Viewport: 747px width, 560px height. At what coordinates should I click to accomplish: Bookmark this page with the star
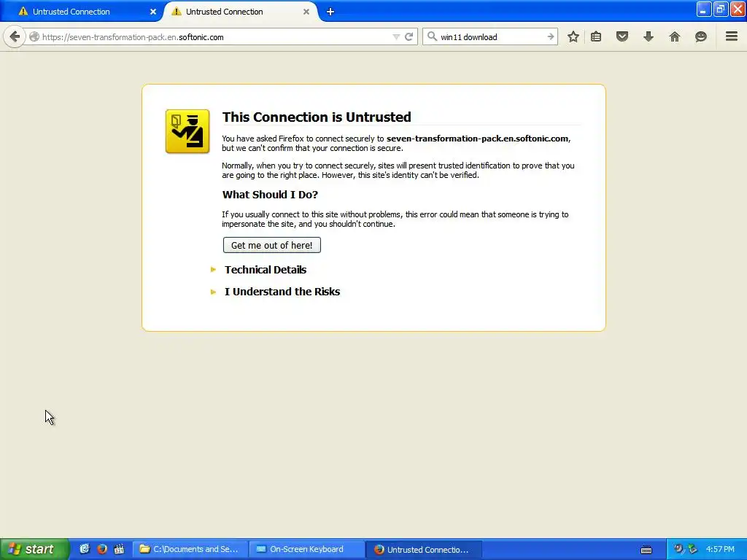(x=573, y=36)
